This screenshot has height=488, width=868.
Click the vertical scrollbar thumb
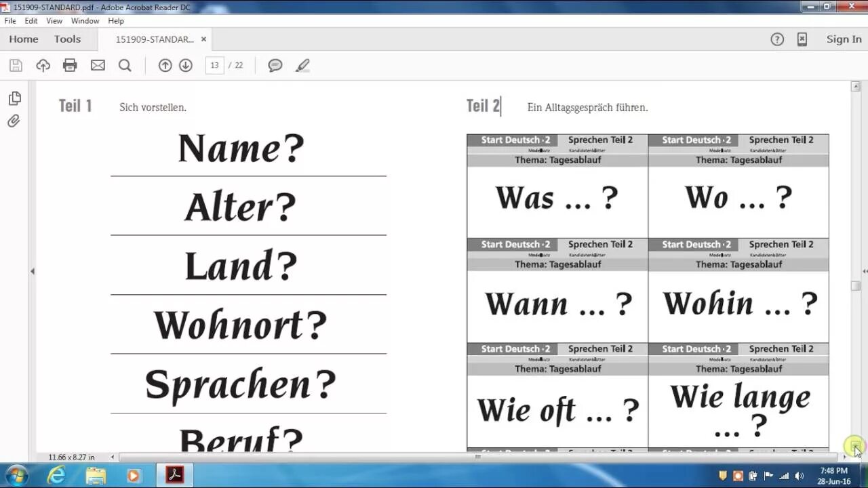point(856,286)
